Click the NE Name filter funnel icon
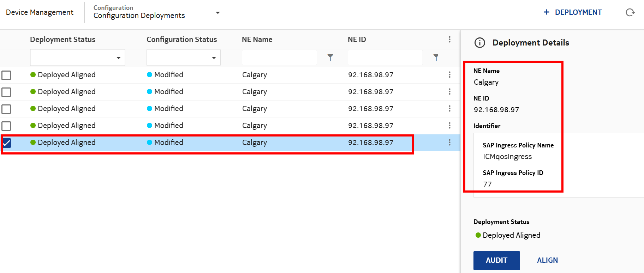The image size is (644, 273). [x=330, y=57]
